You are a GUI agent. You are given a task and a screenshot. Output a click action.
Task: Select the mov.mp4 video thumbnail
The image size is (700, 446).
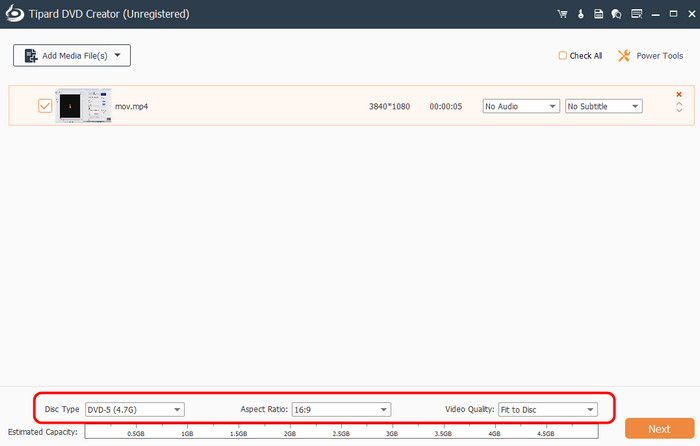point(83,106)
